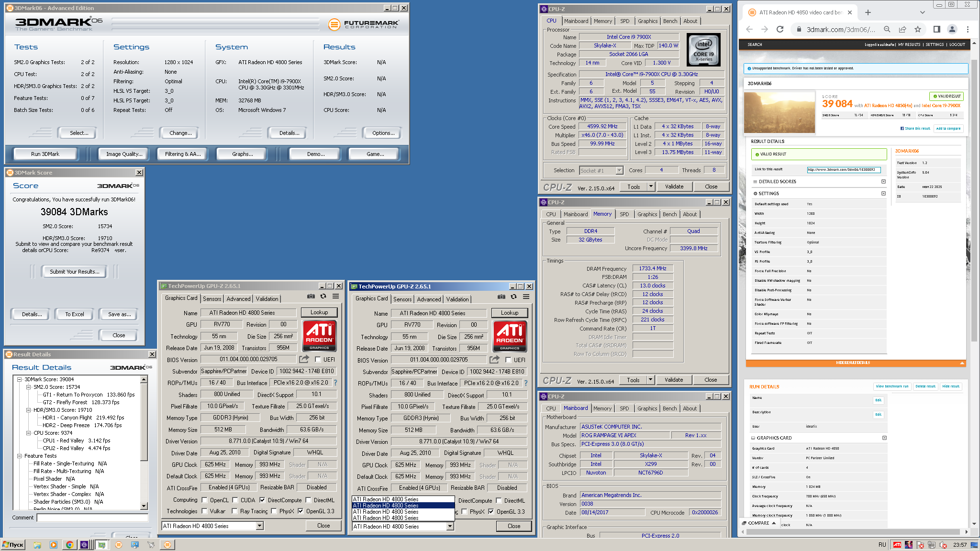This screenshot has width=980, height=551.
Task: Toggle OpenGL 3.3 checkbox in left GPU-Z
Action: (x=301, y=511)
